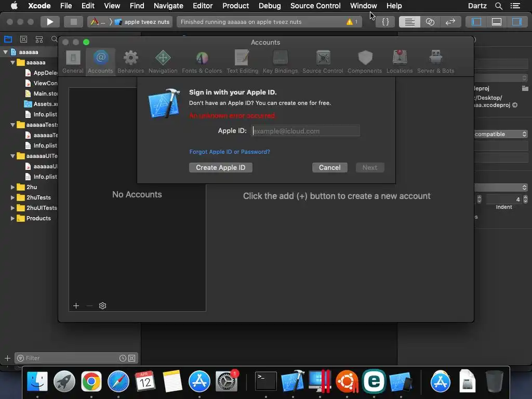Collapse the aaaaaaUITests folder
Viewport: 532px width, 399px height.
[x=12, y=156]
